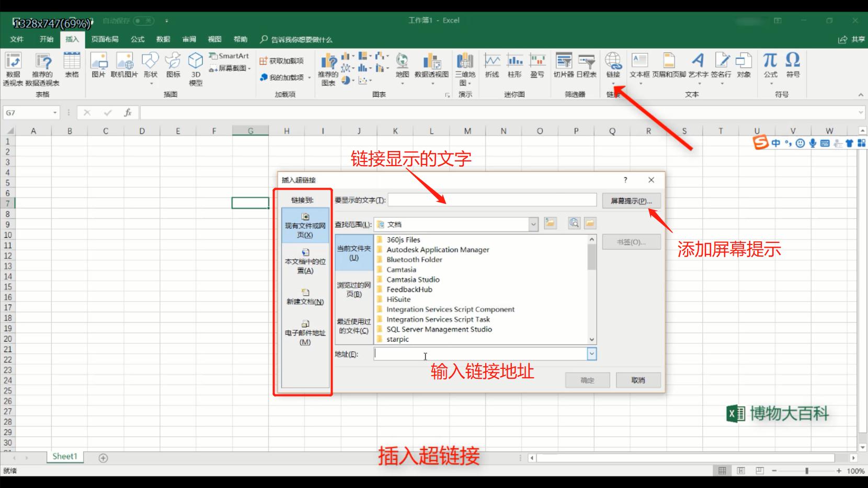Click the 折线 sparkline icon
Viewport: 868px width, 488px height.
click(492, 65)
